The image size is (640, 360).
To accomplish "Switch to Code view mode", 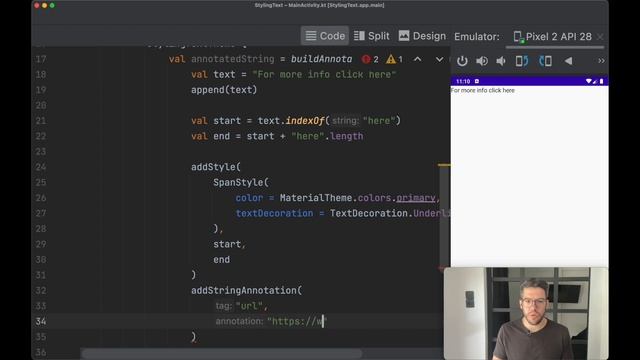I will 325,36.
